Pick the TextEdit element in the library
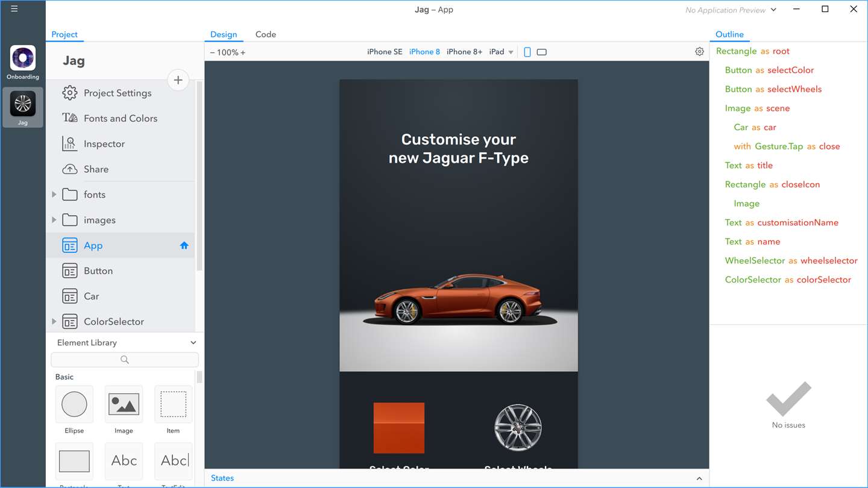Image resolution: width=868 pixels, height=488 pixels. pos(173,461)
